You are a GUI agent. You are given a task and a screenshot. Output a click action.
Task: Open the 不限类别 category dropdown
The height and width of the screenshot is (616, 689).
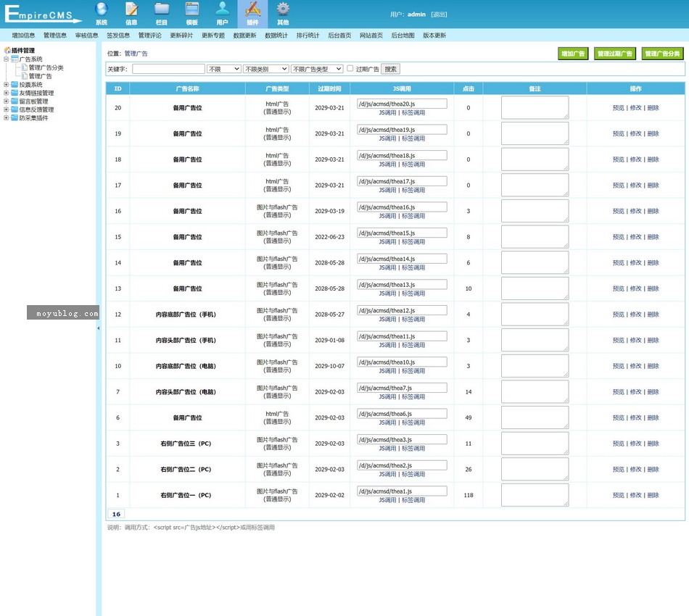[266, 69]
